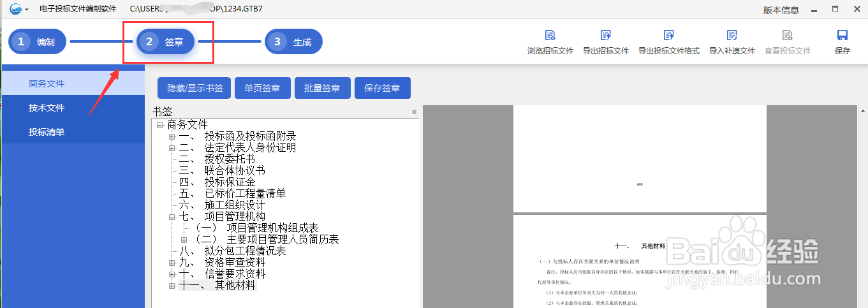Click the 导入补遗文件 import icon
868x308 pixels.
732,36
